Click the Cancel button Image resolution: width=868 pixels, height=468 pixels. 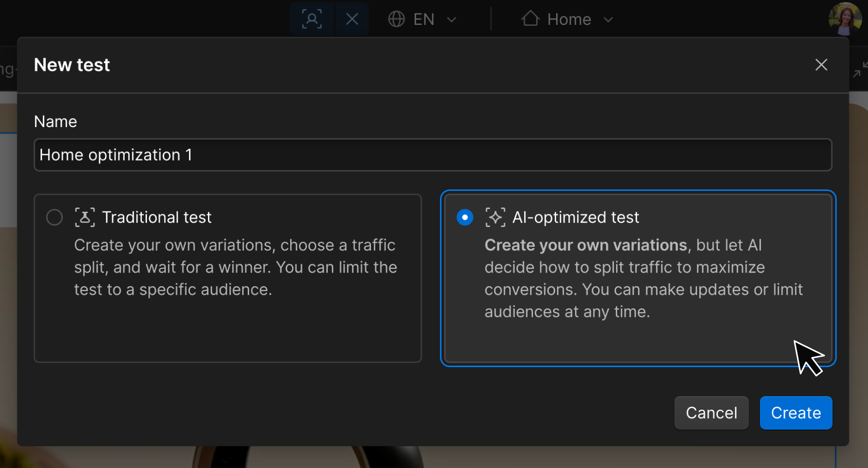click(711, 413)
